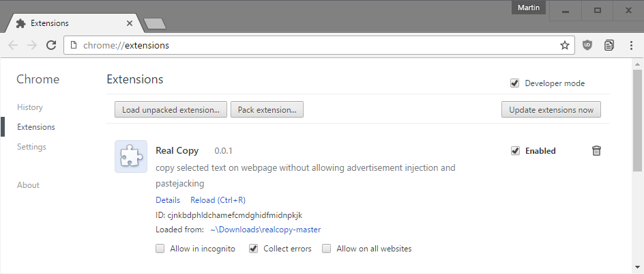The image size is (644, 274).
Task: Click the scrollbar up arrow
Action: click(637, 64)
